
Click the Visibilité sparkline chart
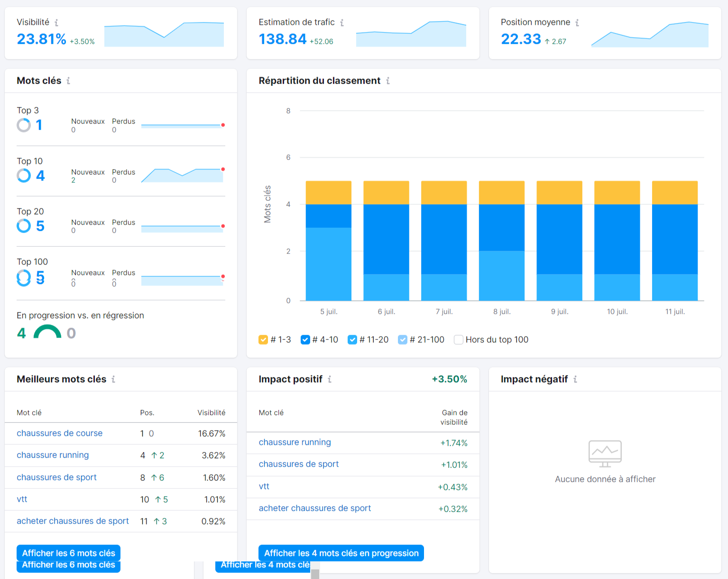click(164, 34)
